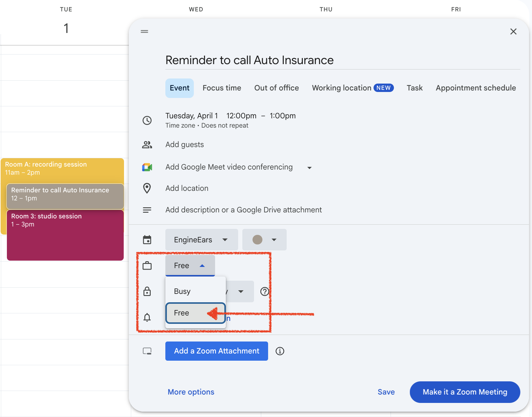Viewport: 532px width, 417px height.
Task: Click the clock icon beside event time
Action: tap(147, 120)
